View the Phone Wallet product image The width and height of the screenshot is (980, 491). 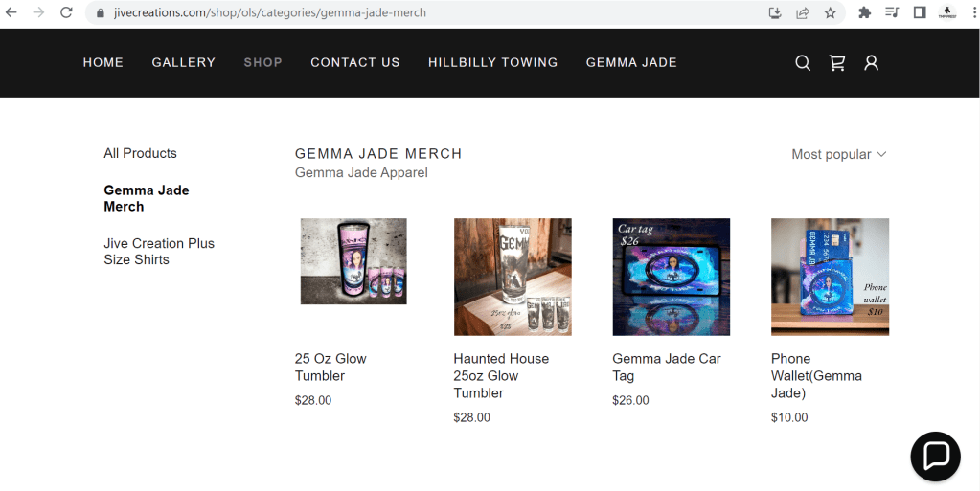tap(830, 277)
